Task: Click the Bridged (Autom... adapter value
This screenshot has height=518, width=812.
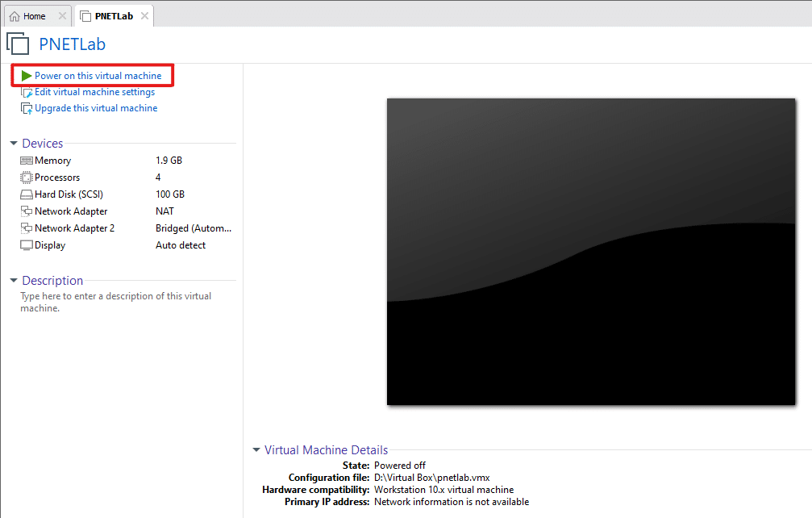Action: pos(194,228)
